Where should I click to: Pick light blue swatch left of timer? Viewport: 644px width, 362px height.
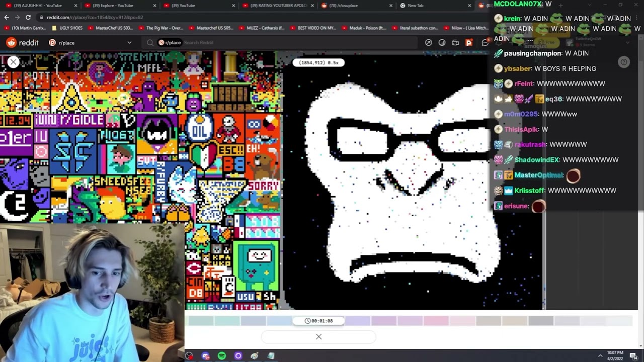tap(279, 321)
